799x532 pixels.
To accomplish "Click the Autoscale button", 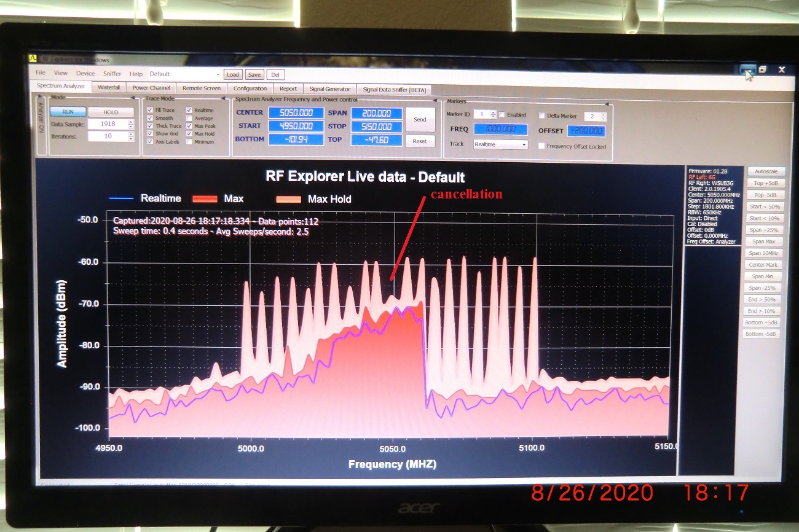I will tap(766, 171).
